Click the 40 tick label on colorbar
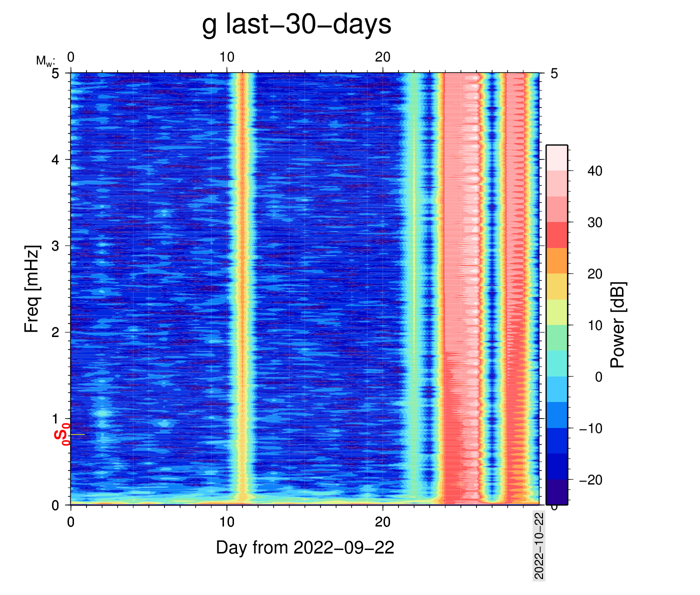 pyautogui.click(x=594, y=171)
